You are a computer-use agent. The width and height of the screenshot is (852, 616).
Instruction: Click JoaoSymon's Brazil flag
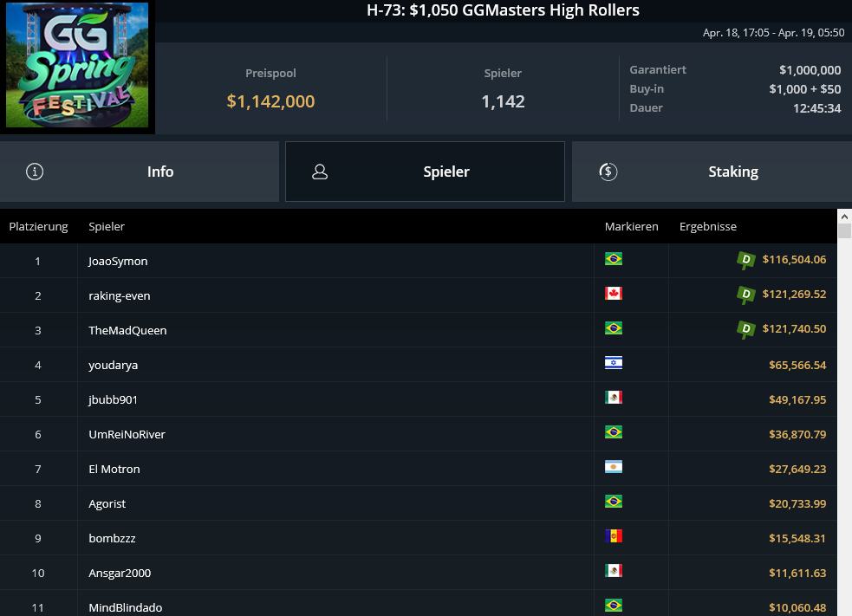point(614,259)
